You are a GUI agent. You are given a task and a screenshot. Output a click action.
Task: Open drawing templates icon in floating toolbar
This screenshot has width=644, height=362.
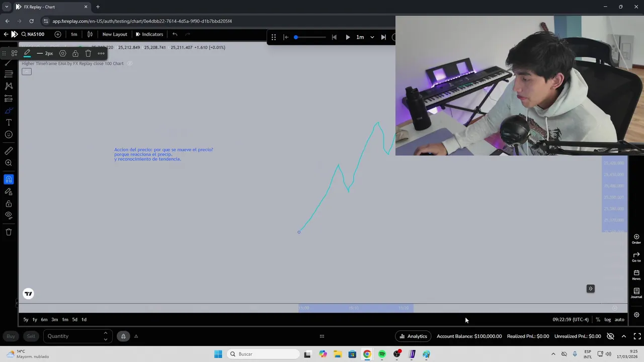point(15,53)
